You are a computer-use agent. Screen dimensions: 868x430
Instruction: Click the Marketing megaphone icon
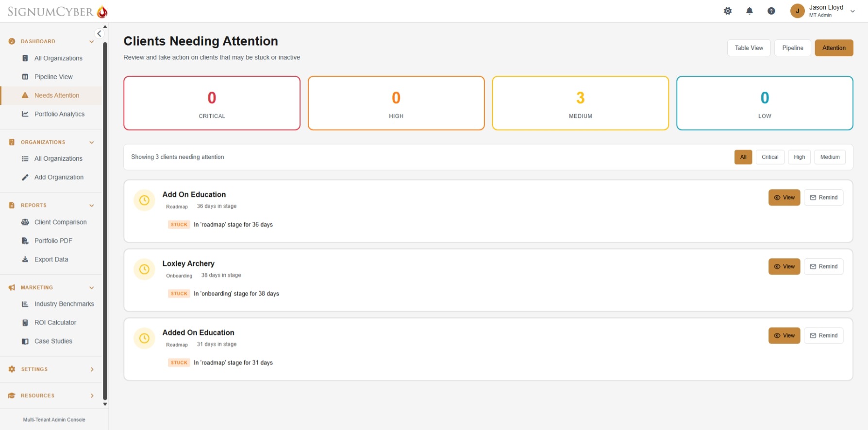point(12,287)
